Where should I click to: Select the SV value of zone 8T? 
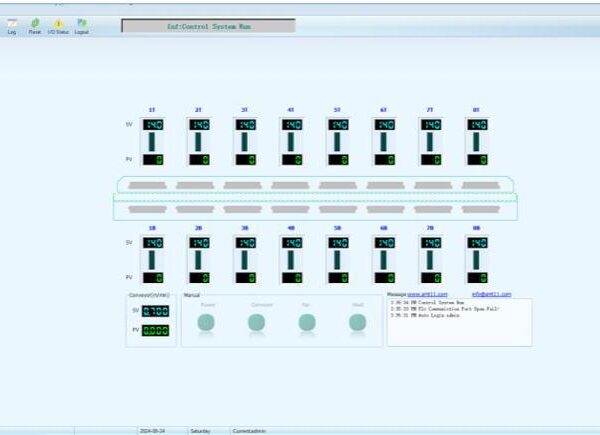[477, 125]
